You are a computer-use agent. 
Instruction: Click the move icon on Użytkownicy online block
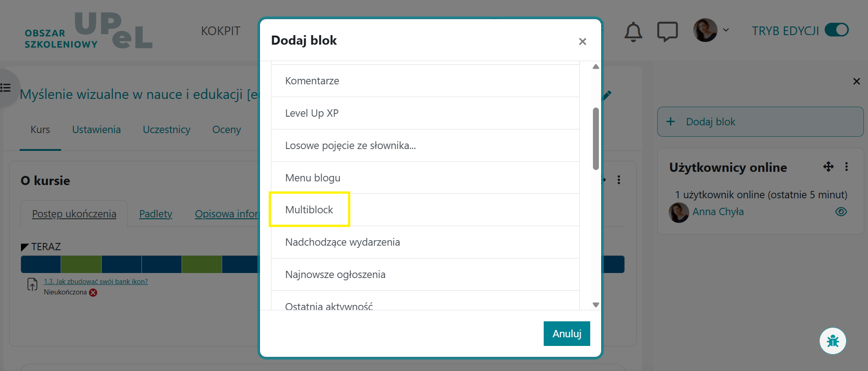[x=828, y=167]
